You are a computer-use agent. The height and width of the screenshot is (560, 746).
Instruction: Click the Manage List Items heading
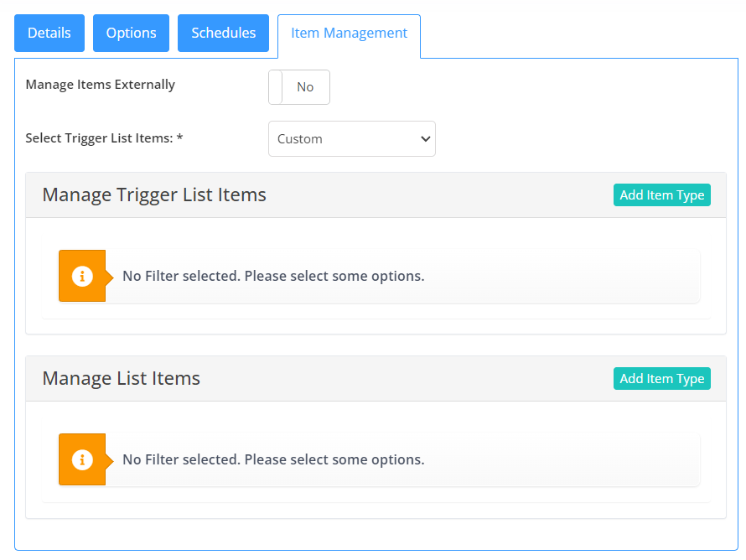tap(122, 379)
